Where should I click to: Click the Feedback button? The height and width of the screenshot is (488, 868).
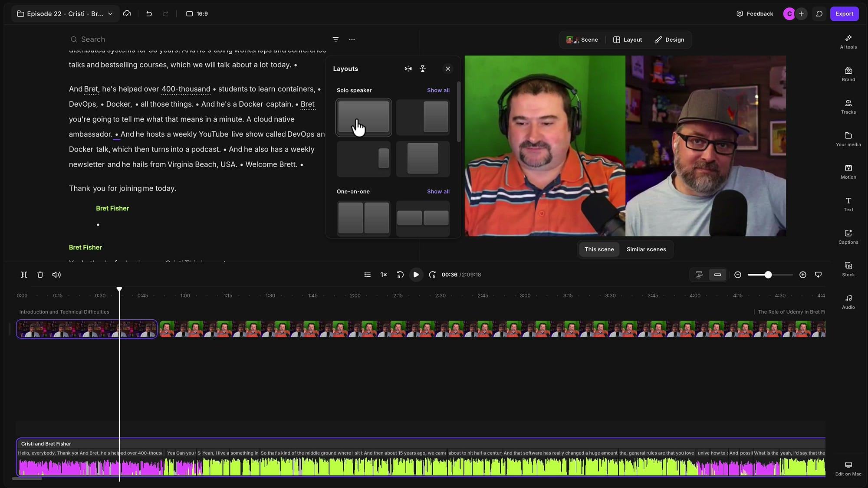(x=755, y=14)
